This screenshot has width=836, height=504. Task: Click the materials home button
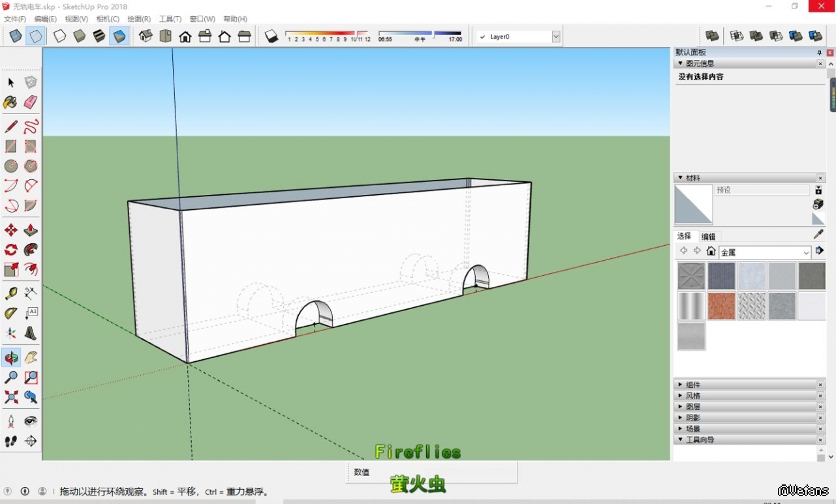click(711, 252)
